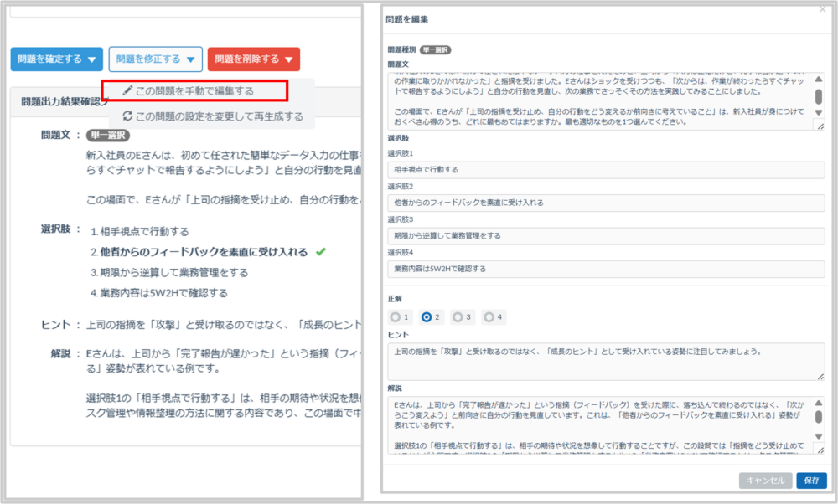Click the up arrow of the 問題文 scrollbar
Viewport: 838px width, 504px height.
point(819,80)
